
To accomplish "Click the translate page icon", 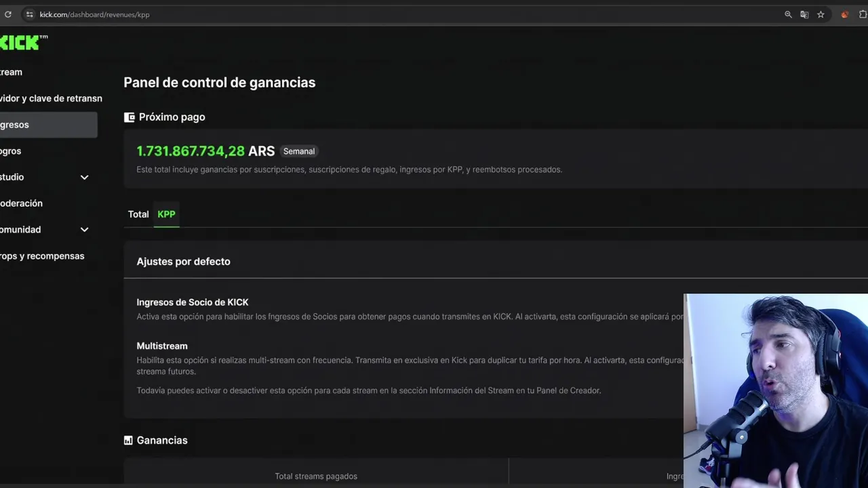I will tap(804, 14).
